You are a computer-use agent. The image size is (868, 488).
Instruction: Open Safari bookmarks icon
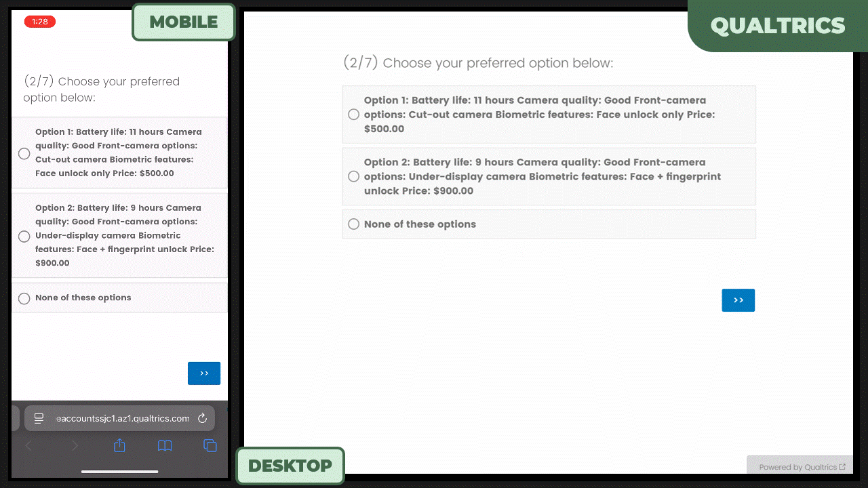coord(165,445)
